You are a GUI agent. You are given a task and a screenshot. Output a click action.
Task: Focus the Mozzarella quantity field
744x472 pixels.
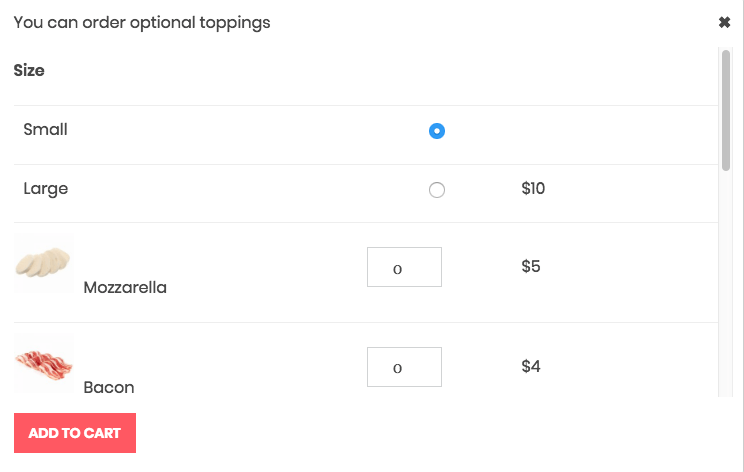coord(404,267)
